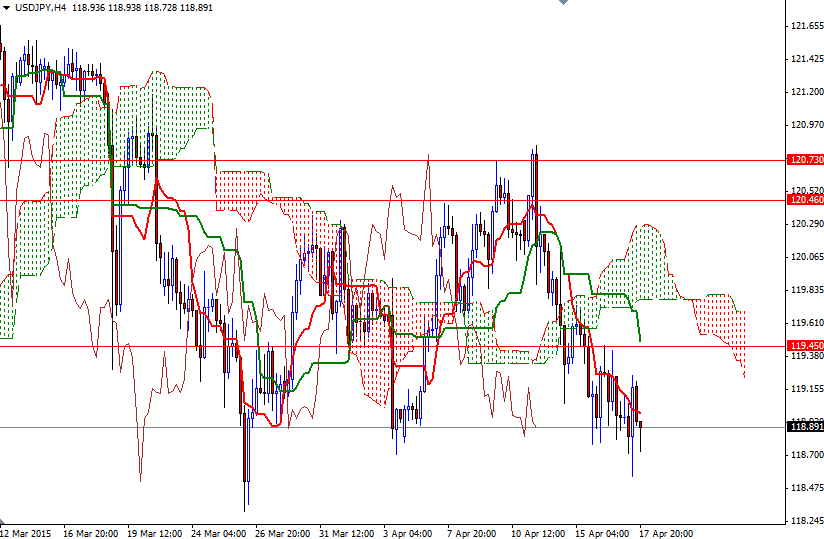Click the 16 Mar 20:00 date label
824x539 pixels.
click(x=90, y=534)
